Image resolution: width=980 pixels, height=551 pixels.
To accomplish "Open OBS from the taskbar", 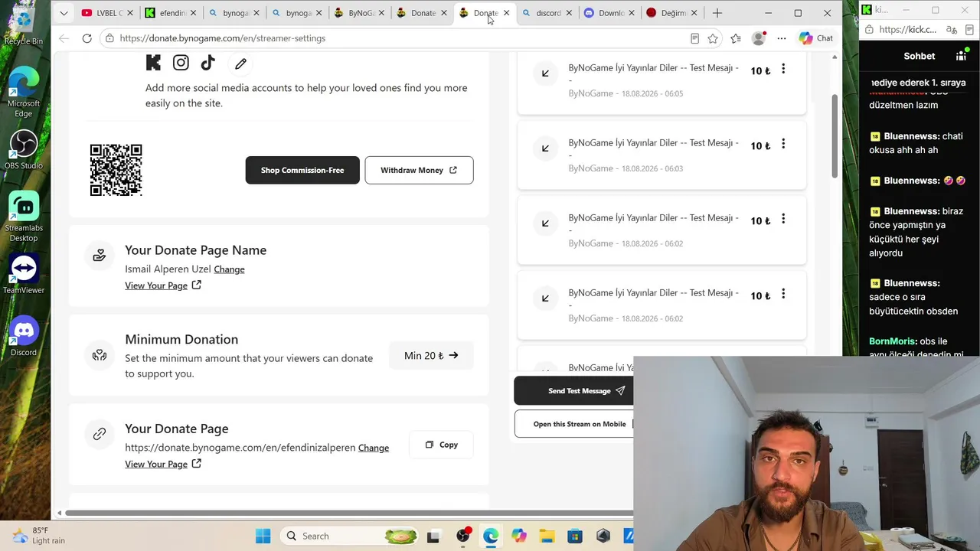I will 463,536.
